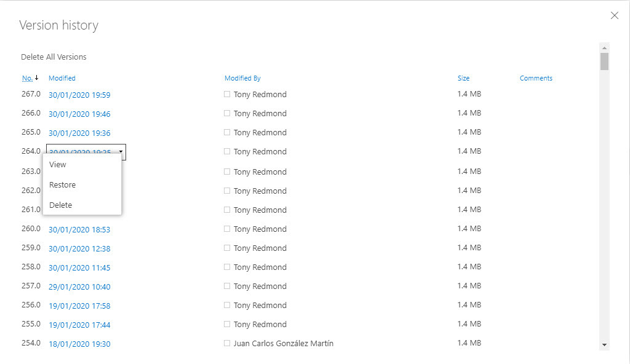
Task: Click the Version history title
Action: [58, 25]
